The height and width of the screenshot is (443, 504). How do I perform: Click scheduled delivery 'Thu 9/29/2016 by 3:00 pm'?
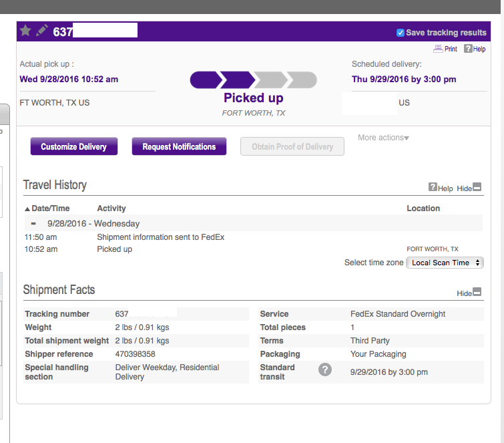(404, 79)
